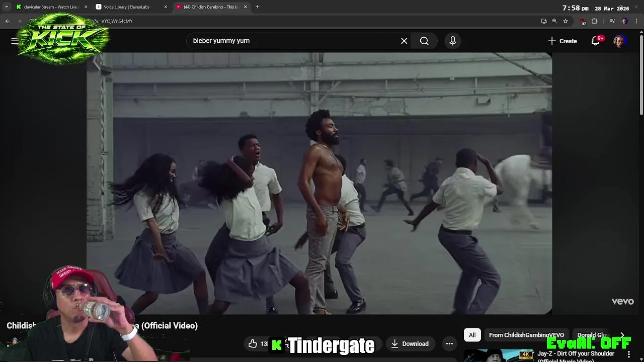Select the All filter chip
Viewport: 644px width, 362px height.
[x=472, y=335]
